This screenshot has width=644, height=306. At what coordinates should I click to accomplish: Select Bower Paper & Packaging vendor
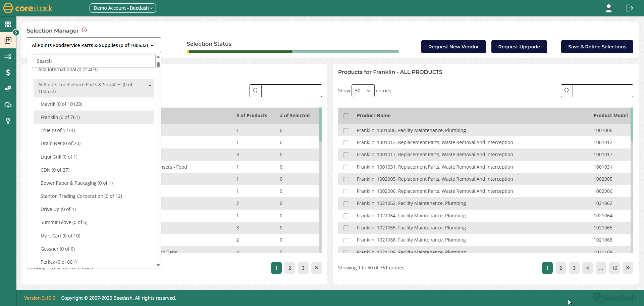pyautogui.click(x=94, y=183)
